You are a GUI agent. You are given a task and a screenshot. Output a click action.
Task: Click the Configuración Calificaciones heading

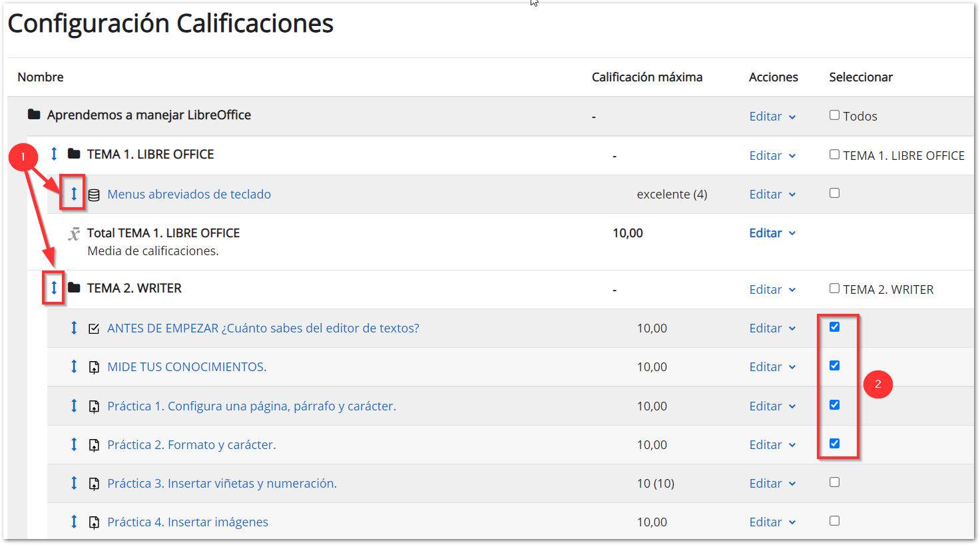pos(170,23)
